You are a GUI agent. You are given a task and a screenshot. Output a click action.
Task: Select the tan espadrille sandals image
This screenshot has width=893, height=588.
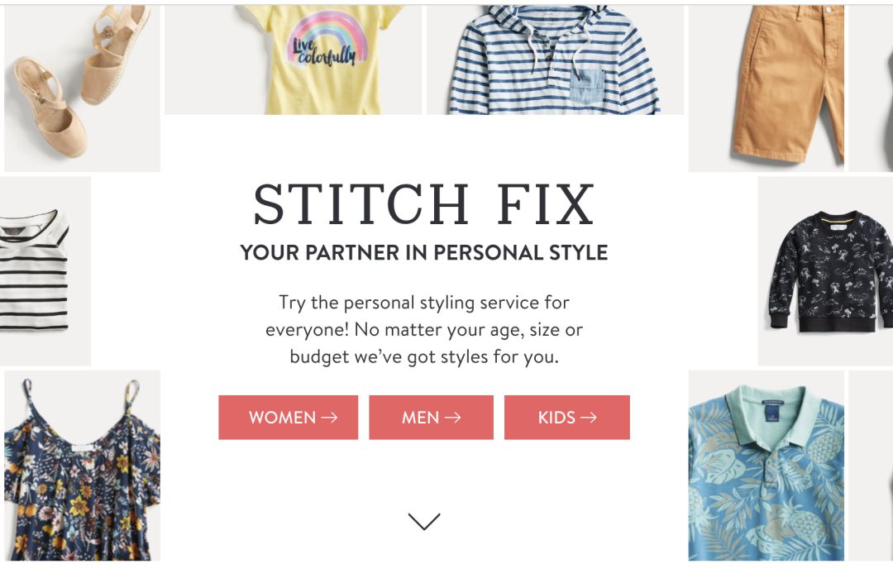pyautogui.click(x=83, y=88)
